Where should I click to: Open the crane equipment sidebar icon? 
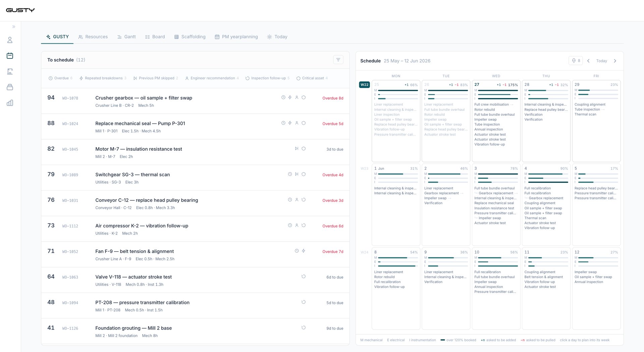point(10,71)
